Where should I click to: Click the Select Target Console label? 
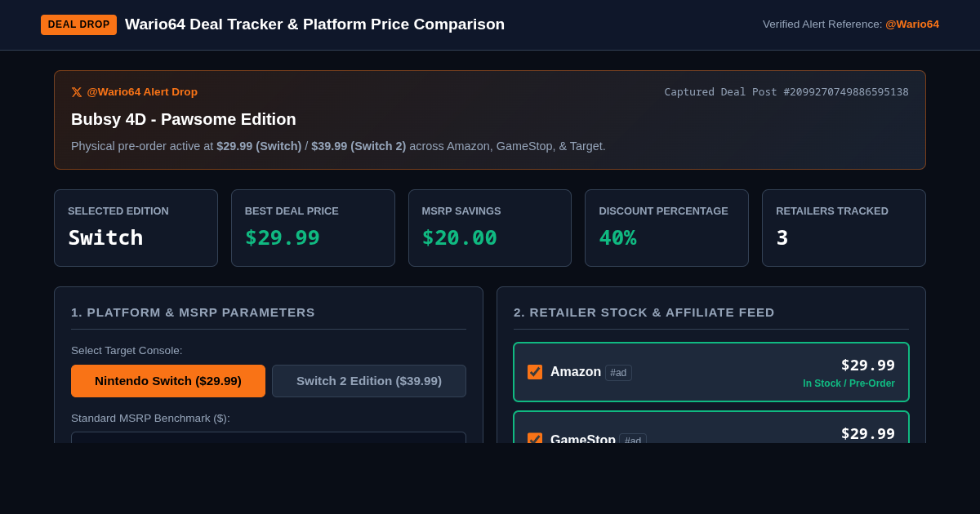click(127, 350)
